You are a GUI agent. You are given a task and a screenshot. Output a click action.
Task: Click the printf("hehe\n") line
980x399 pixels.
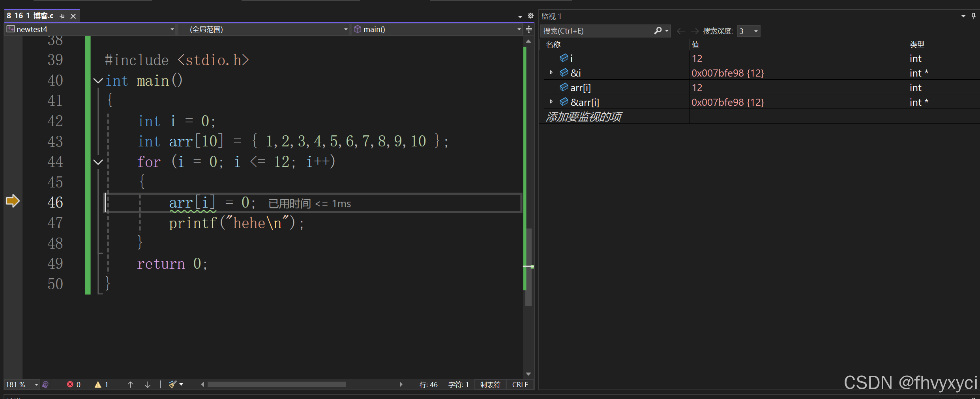click(236, 223)
